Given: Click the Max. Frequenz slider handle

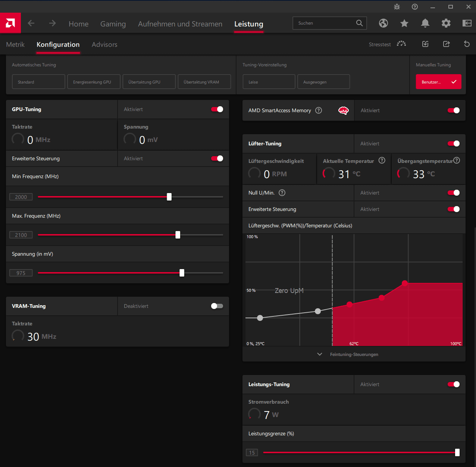Looking at the screenshot, I should pyautogui.click(x=178, y=235).
